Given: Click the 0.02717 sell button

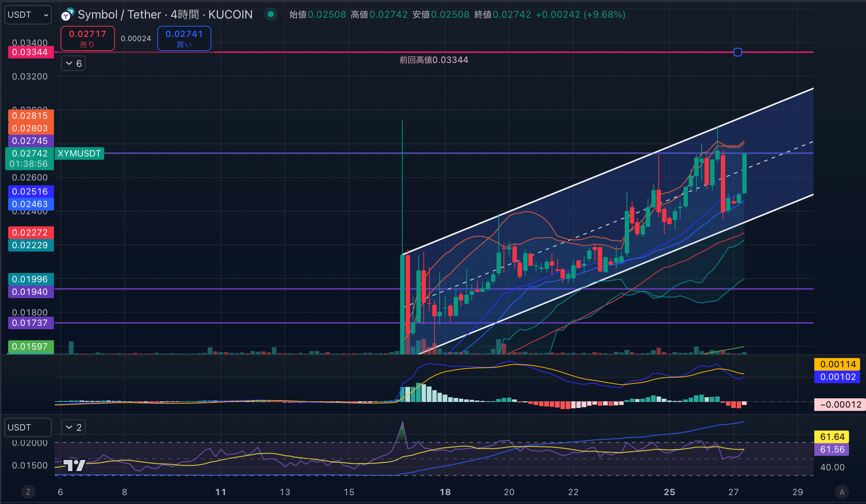Looking at the screenshot, I should point(88,38).
